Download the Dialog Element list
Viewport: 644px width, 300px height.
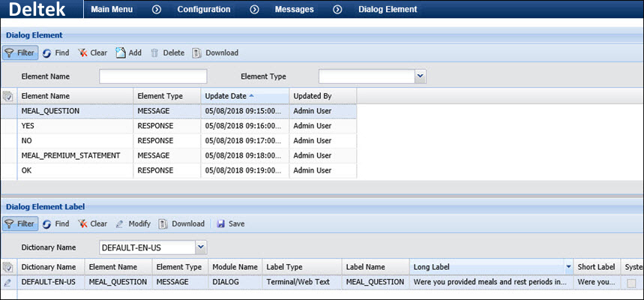tap(215, 53)
